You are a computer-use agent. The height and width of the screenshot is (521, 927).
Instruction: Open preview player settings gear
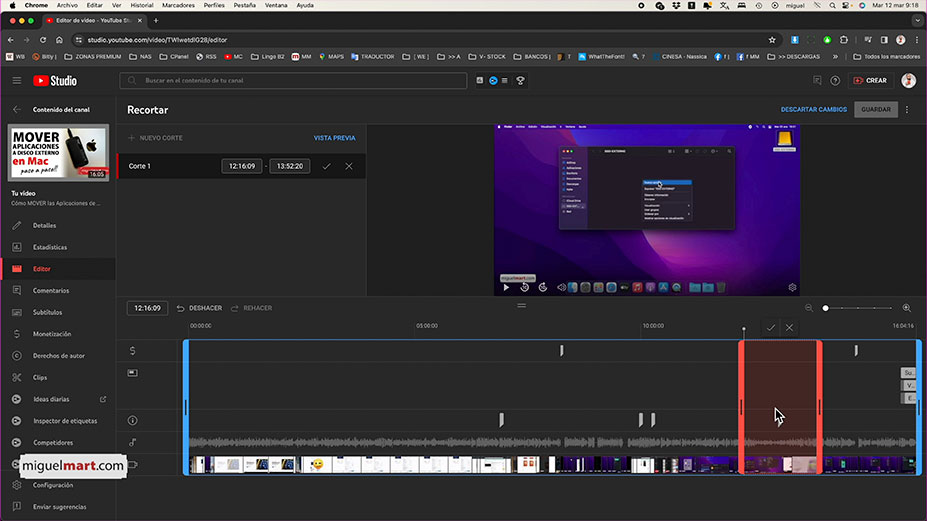click(x=792, y=287)
